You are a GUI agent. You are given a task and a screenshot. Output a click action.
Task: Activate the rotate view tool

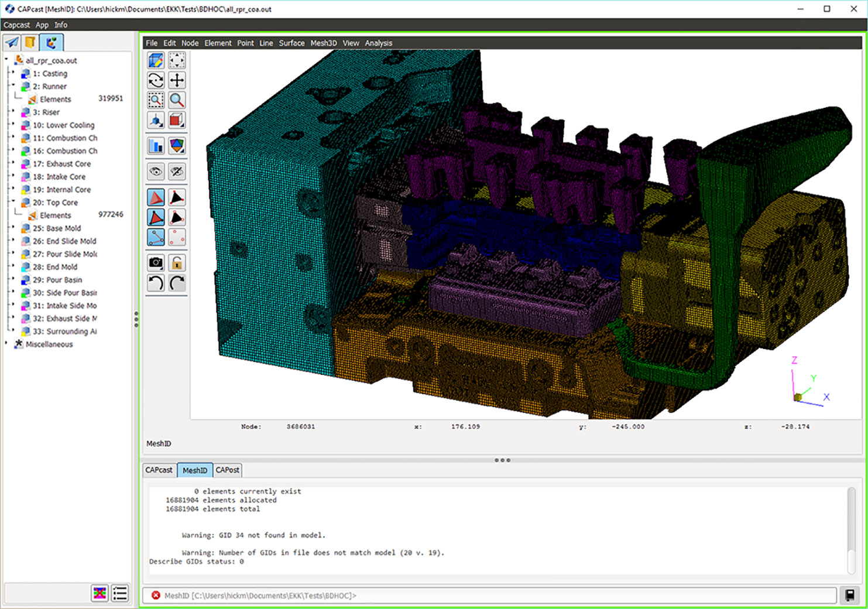click(x=156, y=80)
